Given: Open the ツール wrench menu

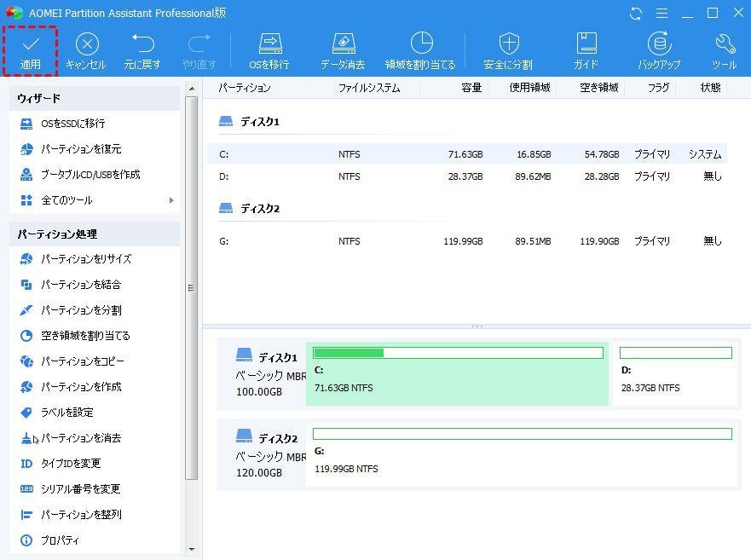Looking at the screenshot, I should tap(725, 51).
